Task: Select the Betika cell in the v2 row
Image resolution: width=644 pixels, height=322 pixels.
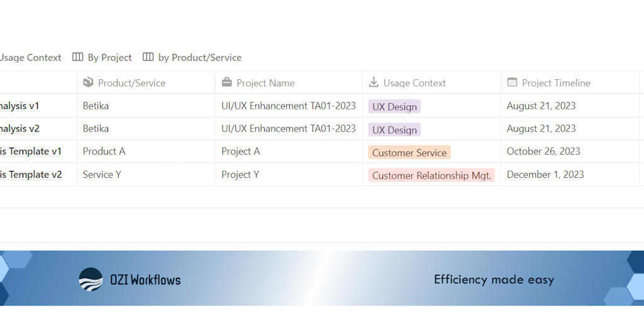Action: pos(146,129)
